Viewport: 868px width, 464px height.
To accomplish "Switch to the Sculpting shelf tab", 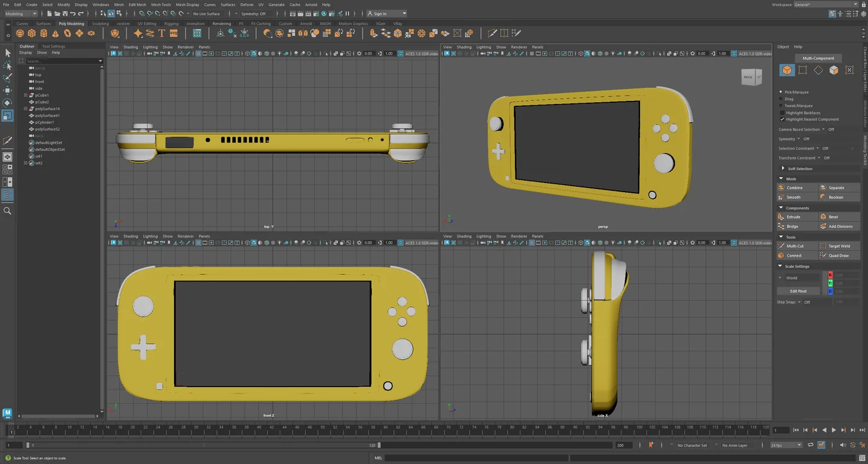I will [x=100, y=24].
